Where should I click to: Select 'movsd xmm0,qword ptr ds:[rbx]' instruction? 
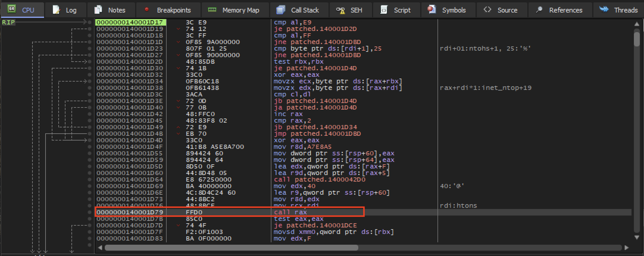coord(334,232)
